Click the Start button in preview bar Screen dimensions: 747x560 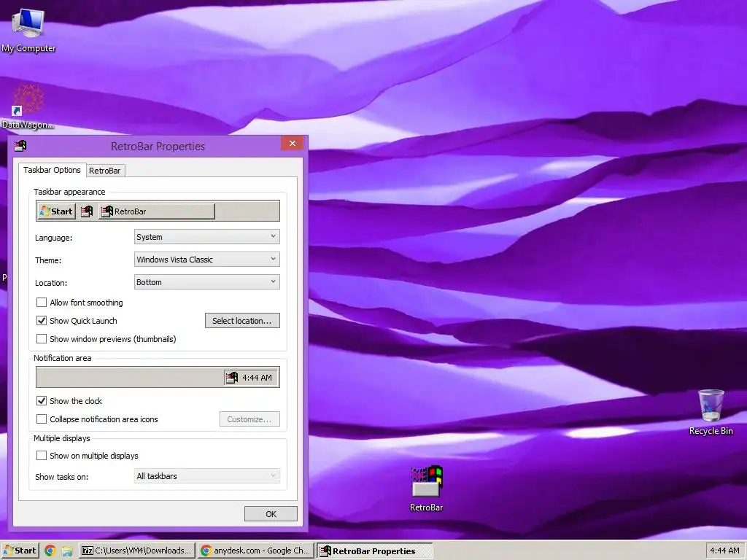pyautogui.click(x=56, y=211)
